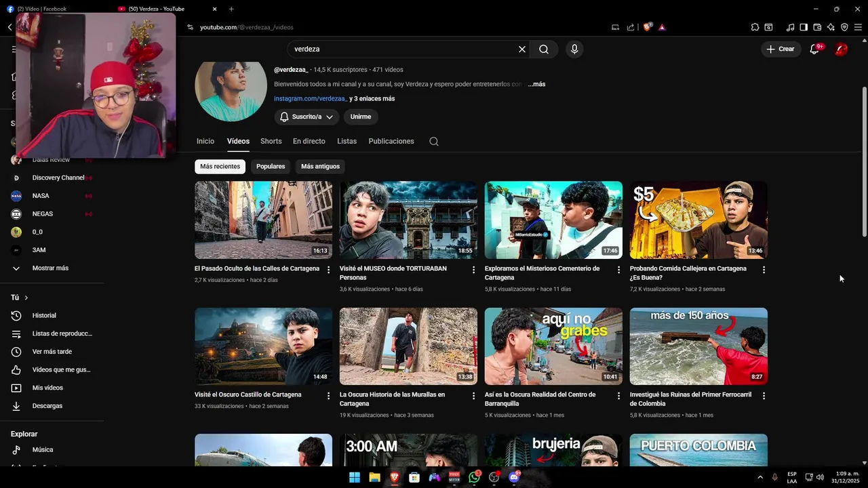Open the Suscrito/a subscription dropdown

[307, 117]
